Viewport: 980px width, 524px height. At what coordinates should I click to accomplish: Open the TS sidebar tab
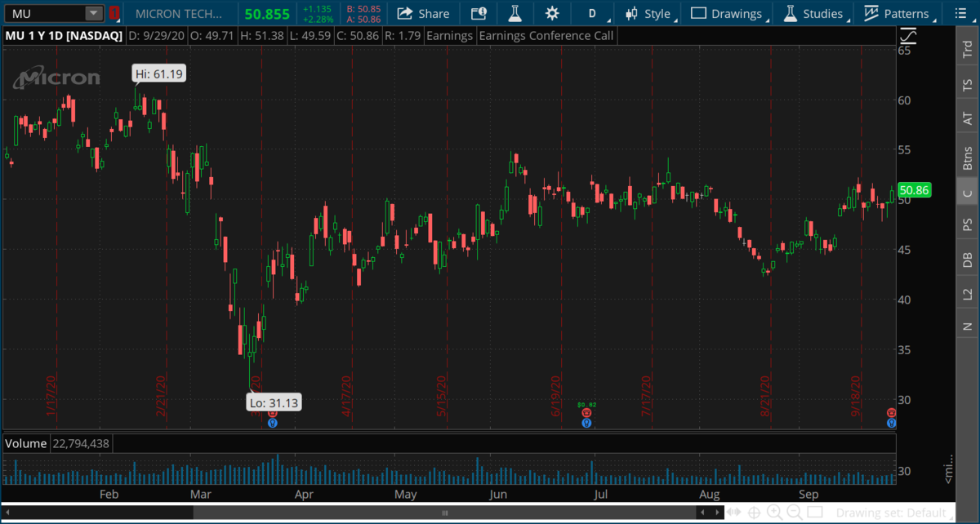coord(968,84)
